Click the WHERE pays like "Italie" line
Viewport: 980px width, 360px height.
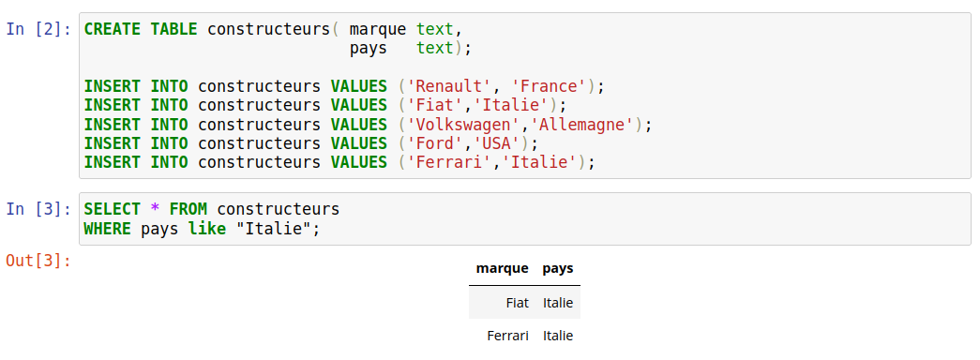click(x=202, y=229)
